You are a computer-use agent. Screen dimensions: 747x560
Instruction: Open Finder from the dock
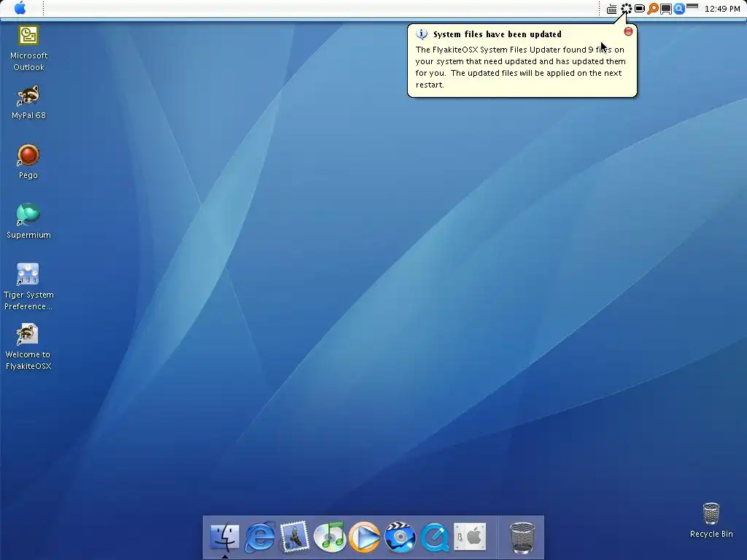225,537
